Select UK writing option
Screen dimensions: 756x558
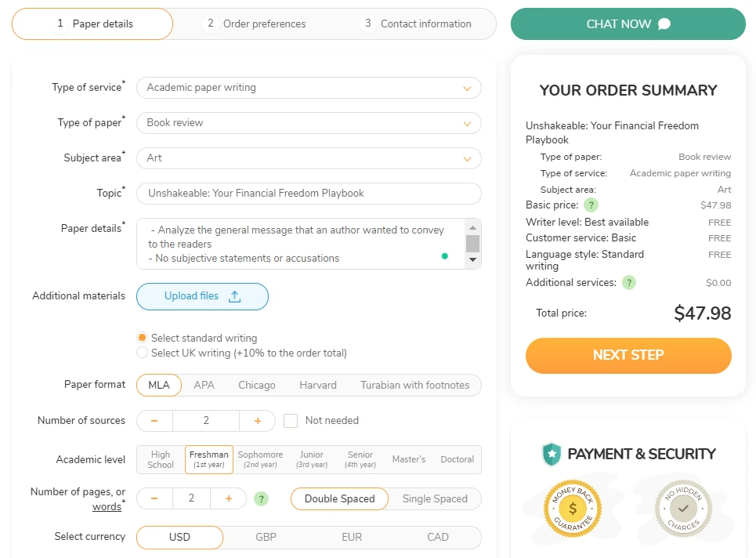[x=142, y=353]
